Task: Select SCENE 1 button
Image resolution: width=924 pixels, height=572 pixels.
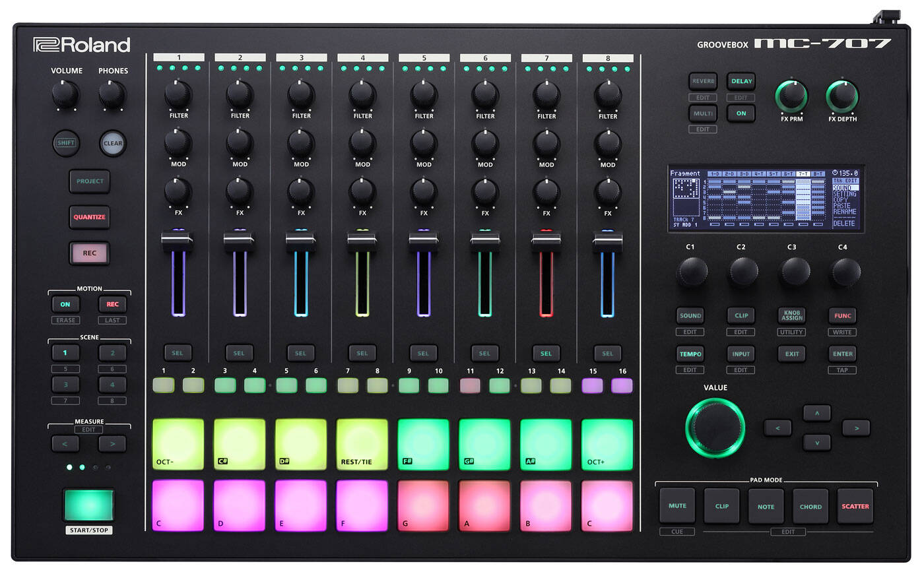Action: [x=65, y=353]
